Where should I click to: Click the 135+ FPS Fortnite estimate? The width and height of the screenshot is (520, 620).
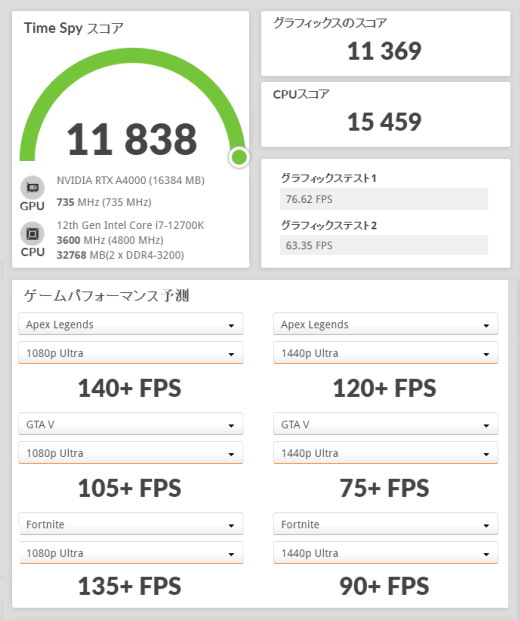pyautogui.click(x=130, y=586)
